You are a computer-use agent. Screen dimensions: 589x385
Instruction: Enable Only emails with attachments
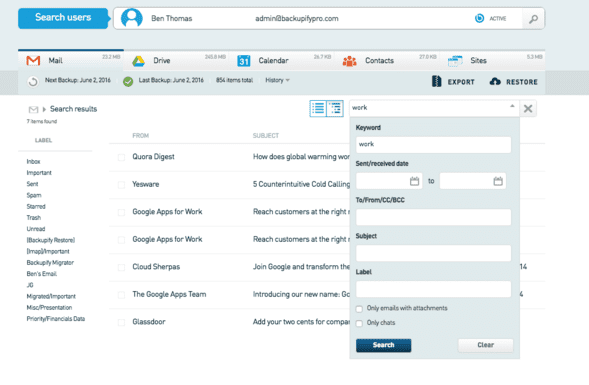point(359,309)
